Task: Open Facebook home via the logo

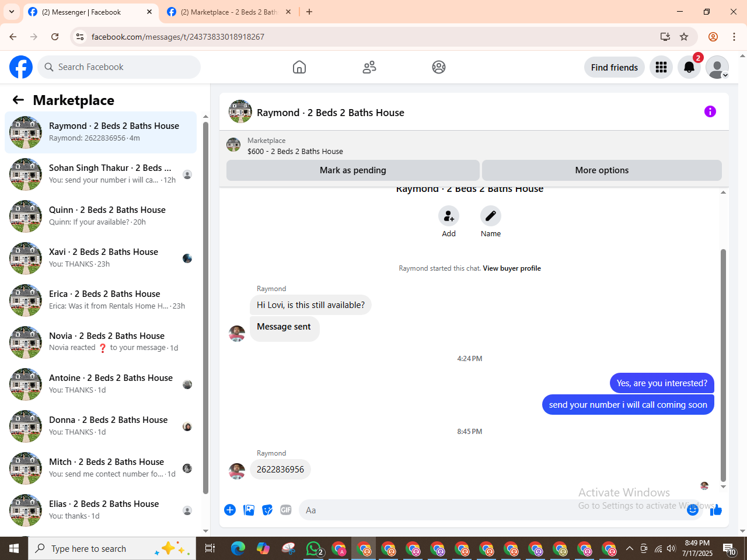Action: (21, 67)
